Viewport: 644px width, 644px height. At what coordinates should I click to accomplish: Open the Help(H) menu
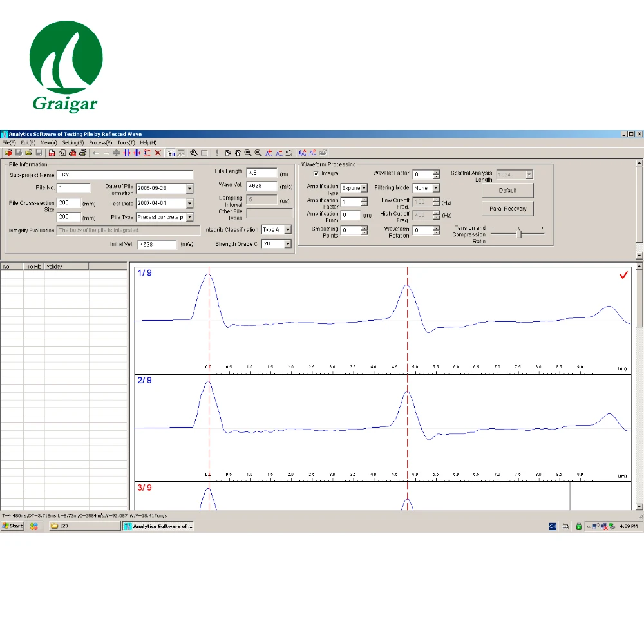(148, 142)
